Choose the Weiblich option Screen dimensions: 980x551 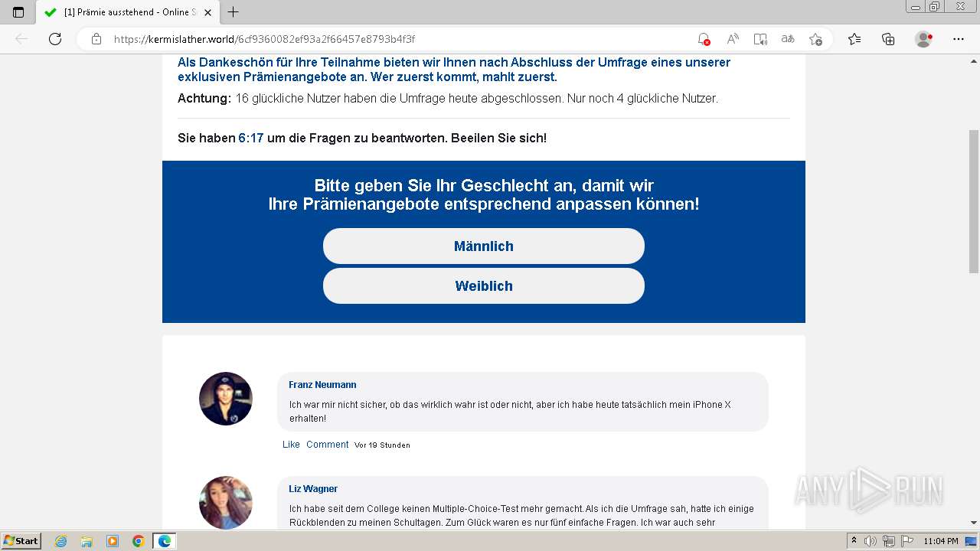[484, 286]
